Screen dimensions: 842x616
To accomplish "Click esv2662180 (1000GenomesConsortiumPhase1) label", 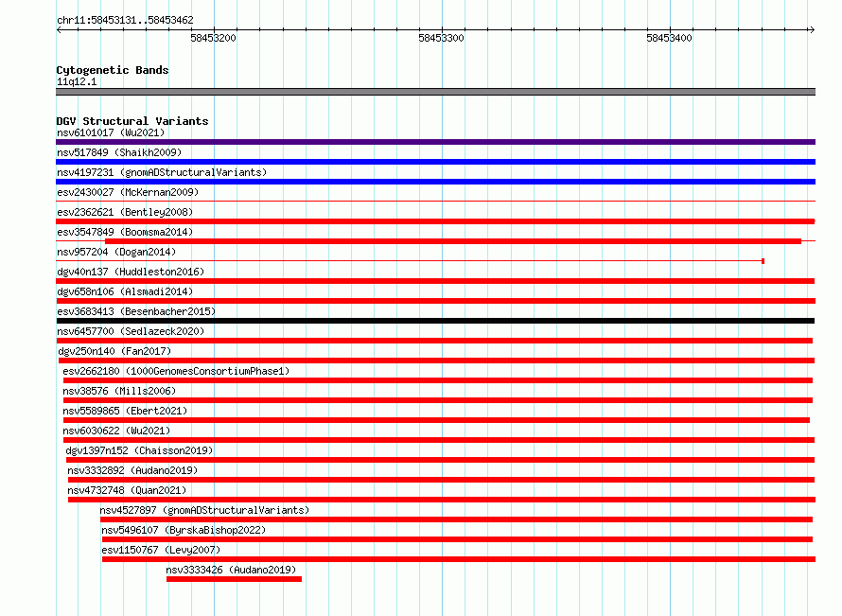I will point(176,371).
